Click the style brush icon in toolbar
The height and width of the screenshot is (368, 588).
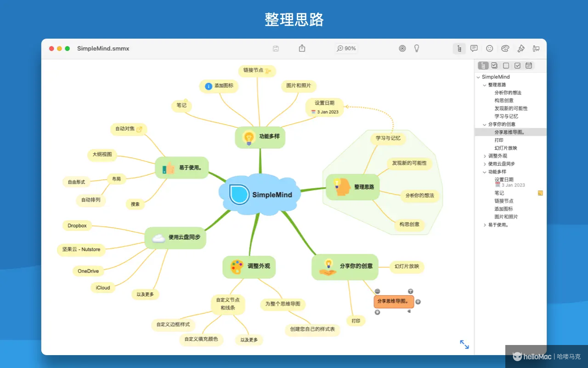click(521, 48)
